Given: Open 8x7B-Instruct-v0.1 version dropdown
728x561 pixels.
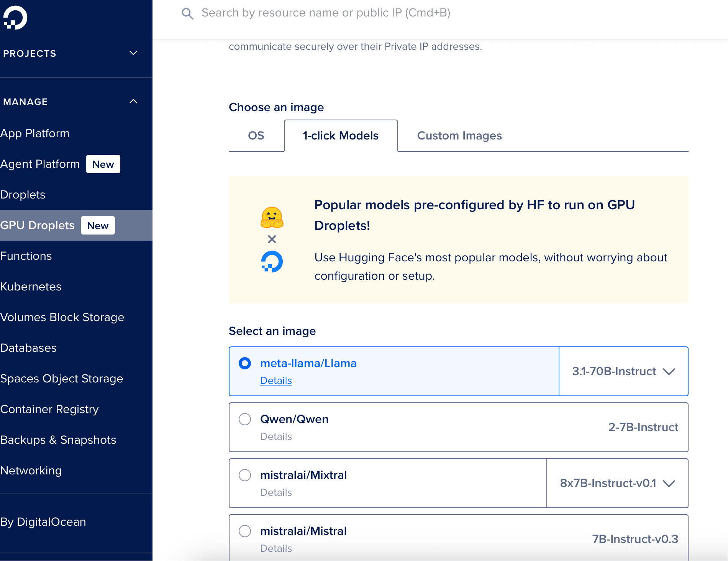Looking at the screenshot, I should point(617,483).
